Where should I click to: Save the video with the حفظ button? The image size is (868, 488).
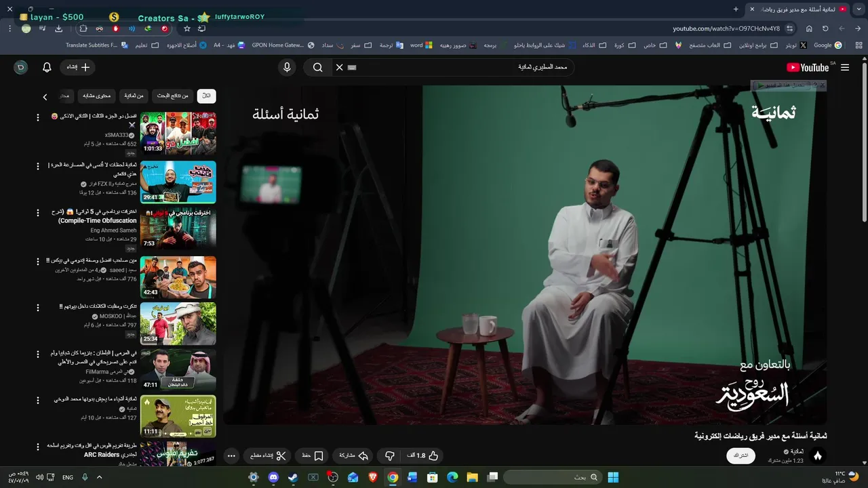313,455
